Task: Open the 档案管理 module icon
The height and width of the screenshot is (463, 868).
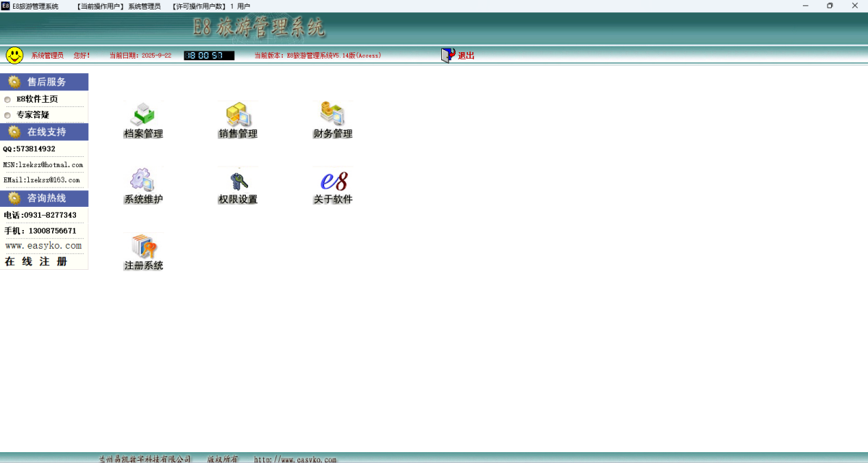Action: (x=143, y=114)
